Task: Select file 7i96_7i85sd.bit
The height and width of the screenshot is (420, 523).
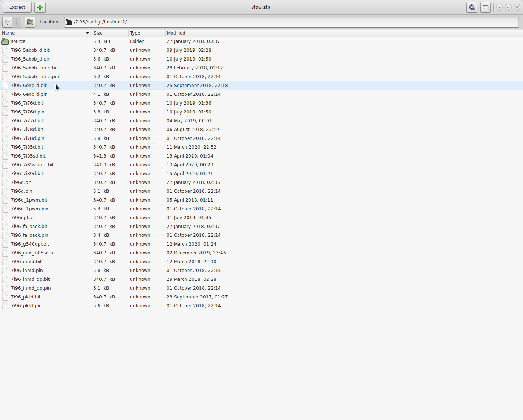Action: pos(28,156)
